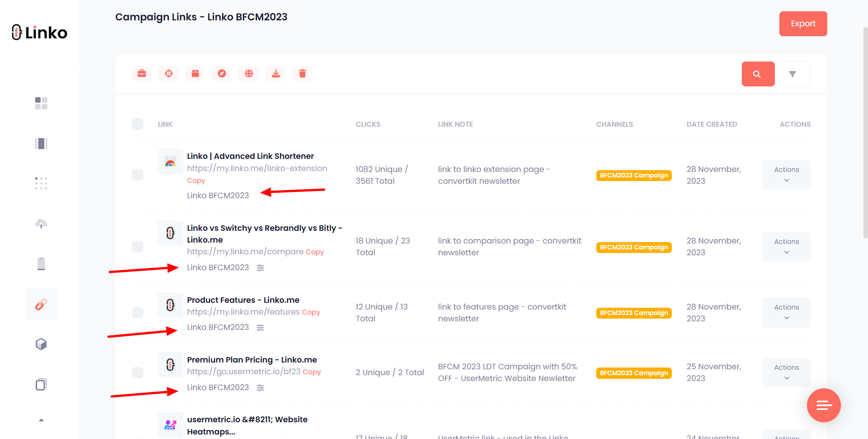Click BFCM2023 Campaign badge in compare row
Image resolution: width=868 pixels, height=439 pixels.
(x=634, y=247)
